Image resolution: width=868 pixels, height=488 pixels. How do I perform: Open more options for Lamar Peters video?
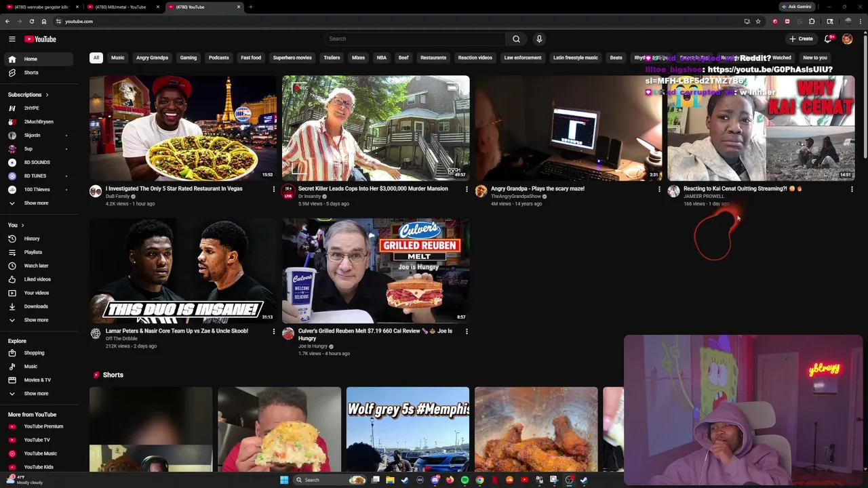[274, 331]
